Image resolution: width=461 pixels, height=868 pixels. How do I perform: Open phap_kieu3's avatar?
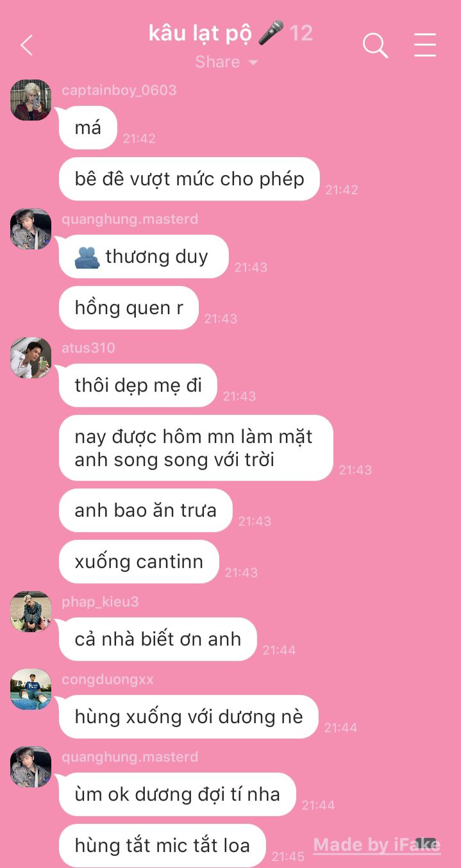point(31,612)
